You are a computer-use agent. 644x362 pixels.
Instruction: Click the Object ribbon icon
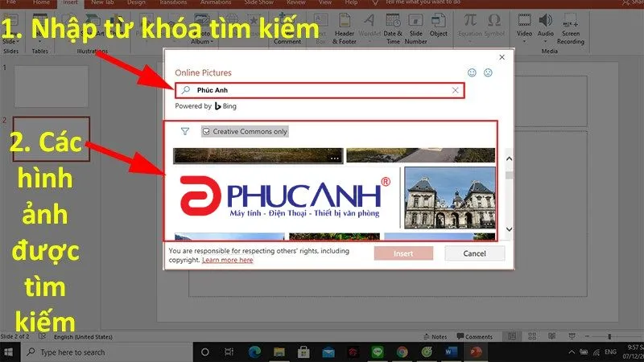pos(438,21)
